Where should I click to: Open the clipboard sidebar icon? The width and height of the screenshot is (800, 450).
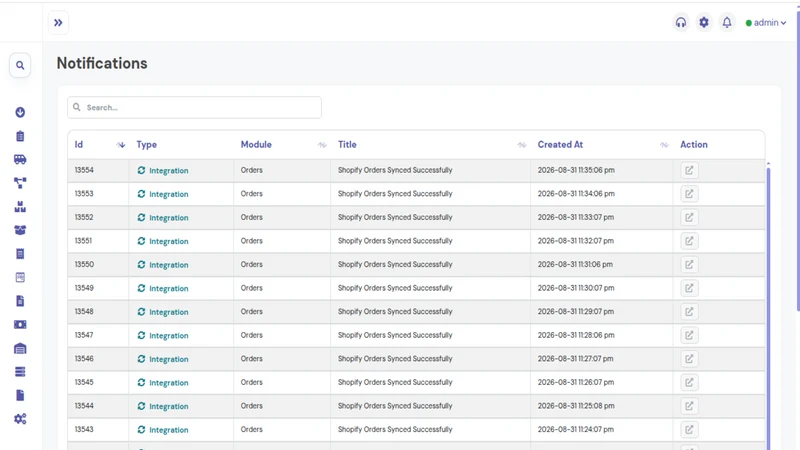point(20,136)
